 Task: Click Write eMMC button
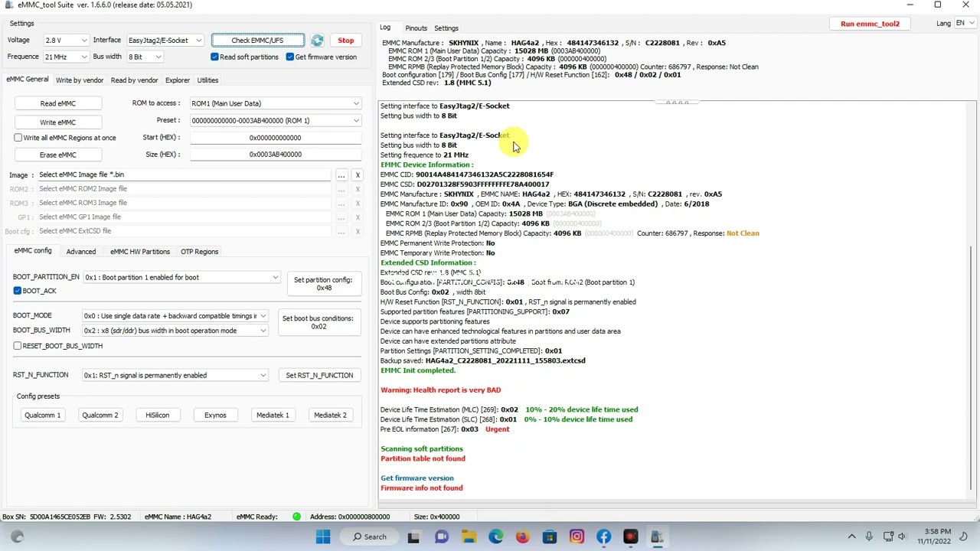(58, 122)
